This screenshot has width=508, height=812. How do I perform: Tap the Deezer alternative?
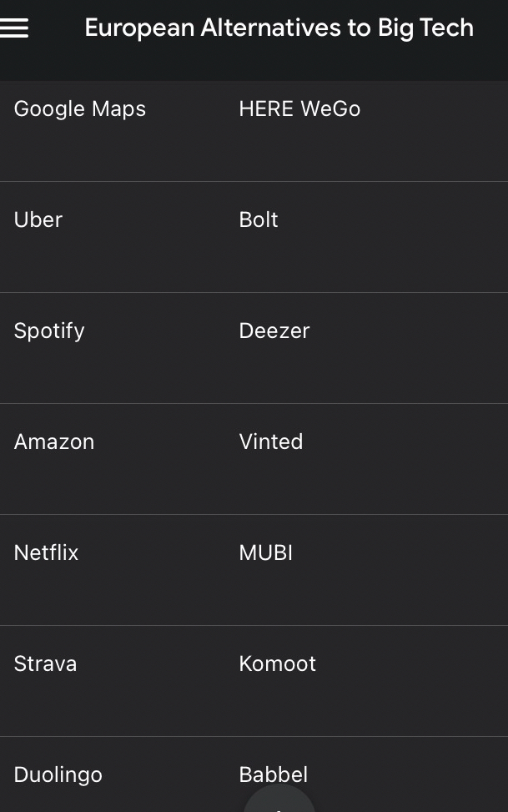tap(274, 331)
